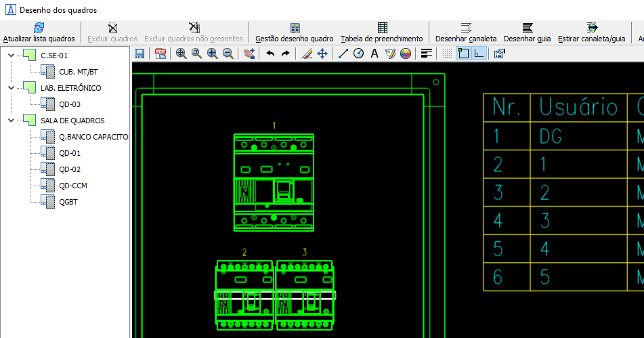644x338 pixels.
Task: Toggle object snap mode button
Action: 463,54
